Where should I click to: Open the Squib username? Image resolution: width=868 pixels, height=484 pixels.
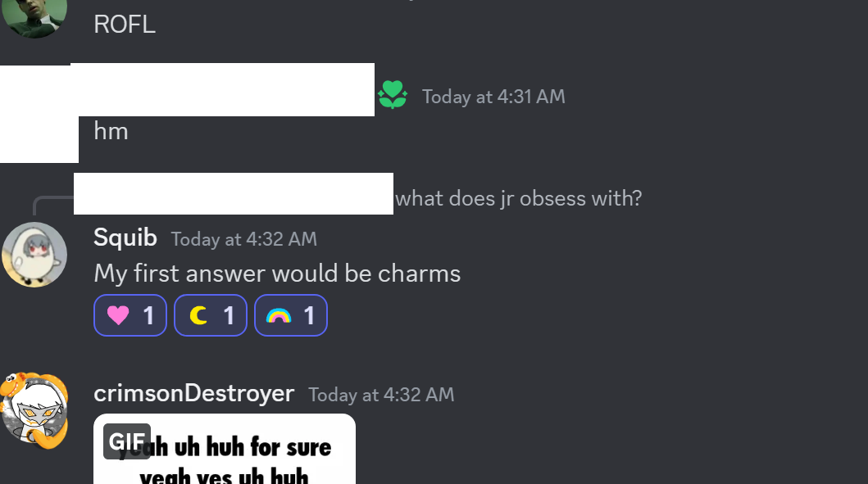125,237
